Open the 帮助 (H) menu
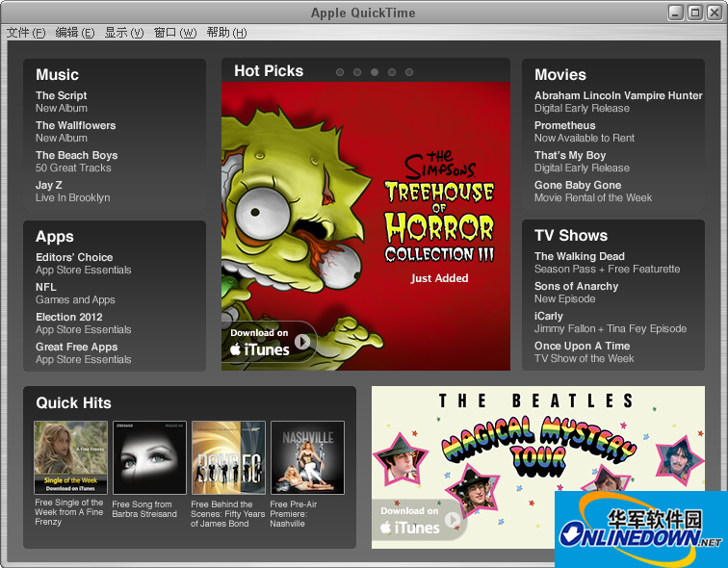Image resolution: width=728 pixels, height=568 pixels. [226, 33]
